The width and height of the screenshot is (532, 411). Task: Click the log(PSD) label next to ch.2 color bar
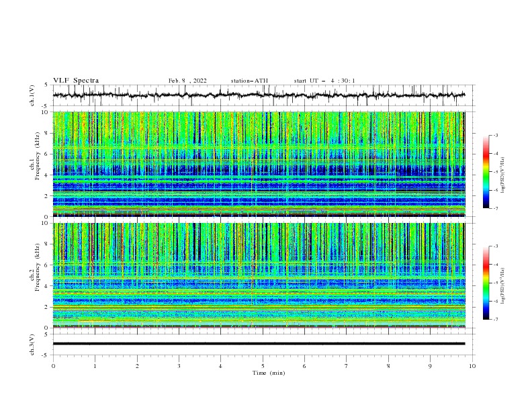[x=503, y=286]
